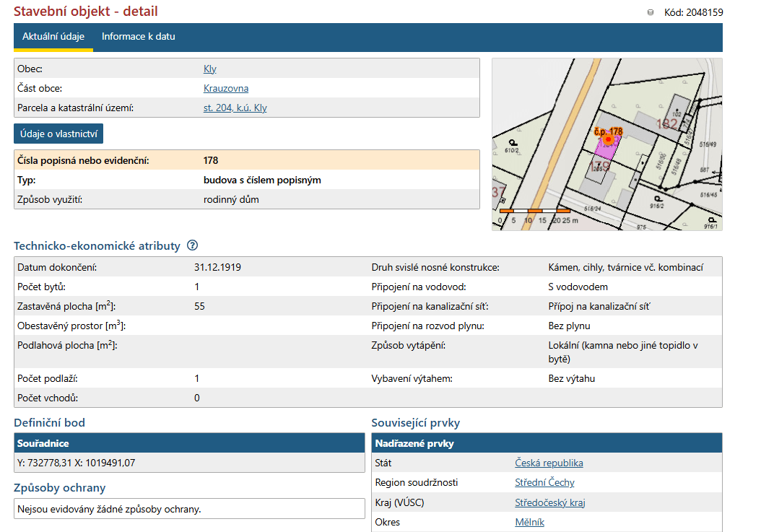
Task: Click the database icon next to Kód
Action: [x=651, y=12]
